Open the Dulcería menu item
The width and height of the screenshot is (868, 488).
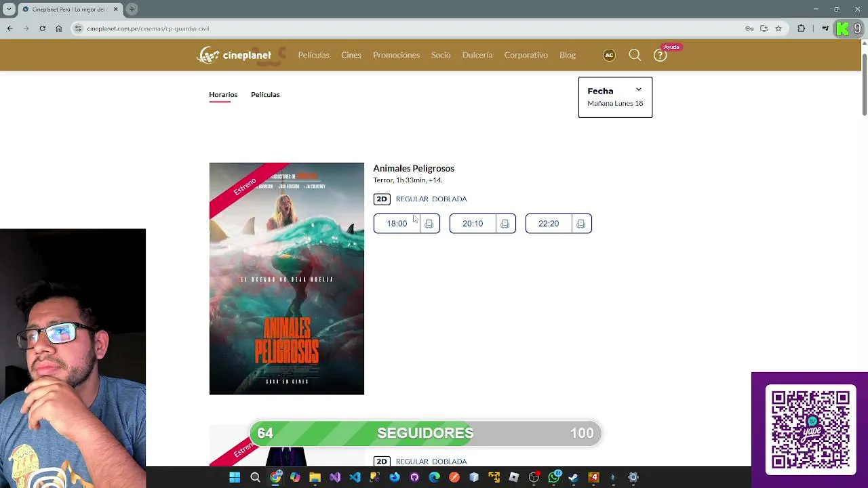tap(477, 55)
